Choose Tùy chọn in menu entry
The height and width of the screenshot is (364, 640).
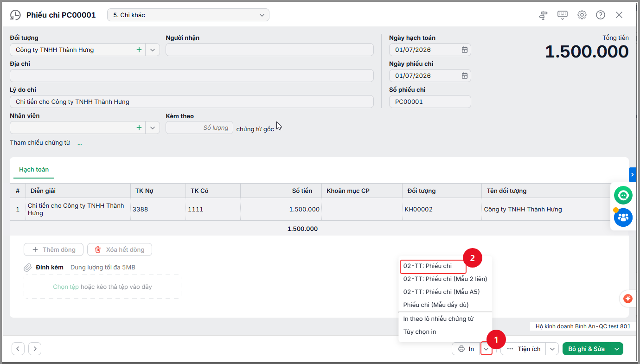[420, 332]
